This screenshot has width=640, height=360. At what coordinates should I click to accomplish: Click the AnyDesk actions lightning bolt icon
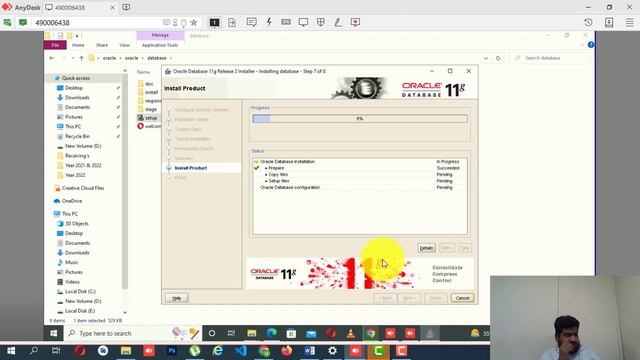pos(269,22)
